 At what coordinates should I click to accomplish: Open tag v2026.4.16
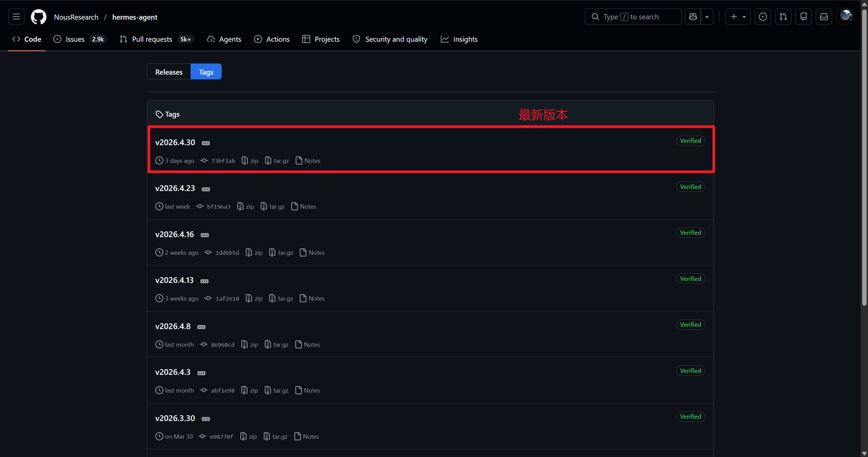(x=175, y=234)
